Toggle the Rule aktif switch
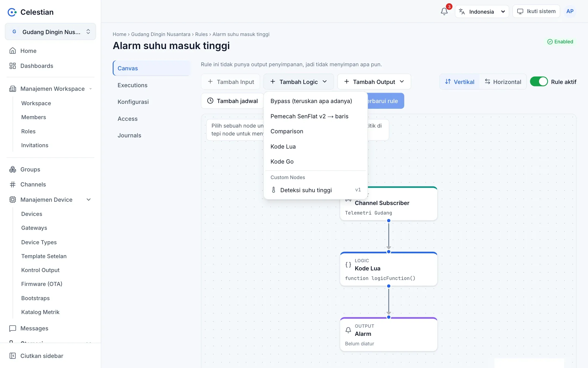 point(539,82)
